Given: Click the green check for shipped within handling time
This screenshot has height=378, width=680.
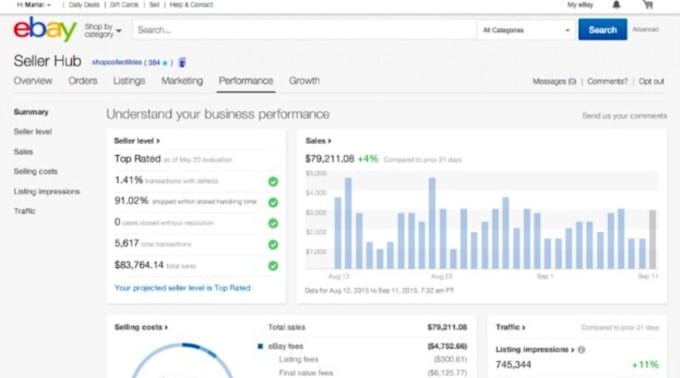Looking at the screenshot, I should 273,202.
